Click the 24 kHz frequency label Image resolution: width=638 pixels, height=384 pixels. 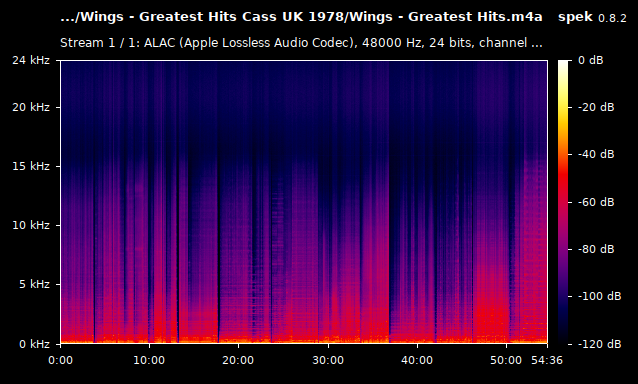pyautogui.click(x=31, y=60)
